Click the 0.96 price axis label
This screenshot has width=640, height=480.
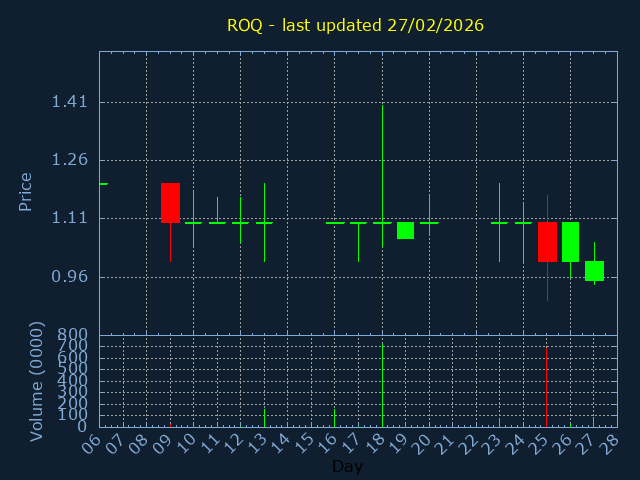(69, 277)
